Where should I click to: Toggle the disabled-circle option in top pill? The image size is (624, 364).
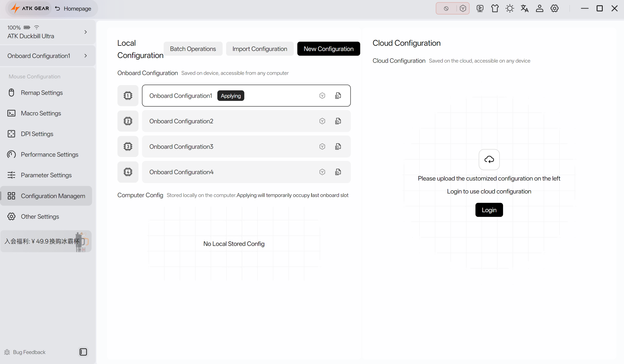[x=446, y=9]
